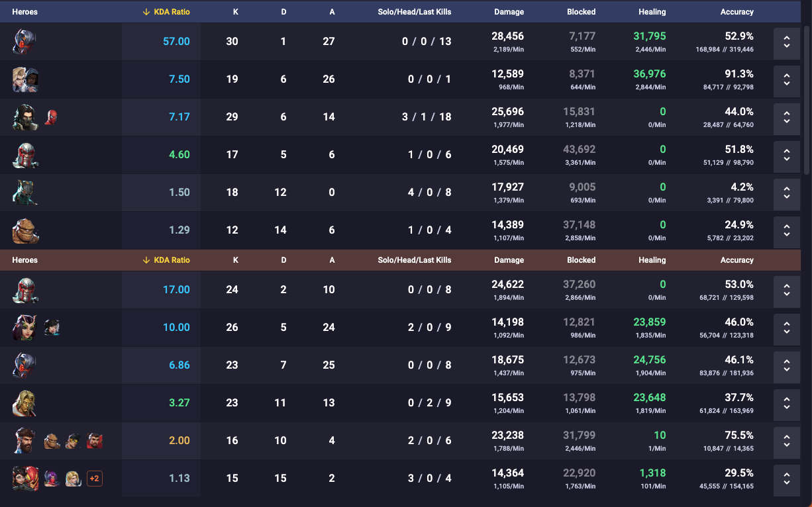Expand the 2.00 KDA player row
The width and height of the screenshot is (812, 507).
coord(786,441)
